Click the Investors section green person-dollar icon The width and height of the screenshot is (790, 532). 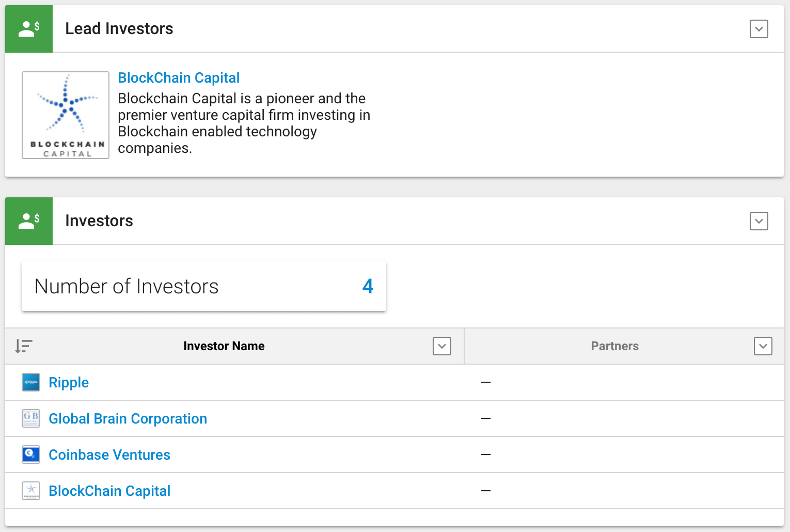pyautogui.click(x=29, y=221)
